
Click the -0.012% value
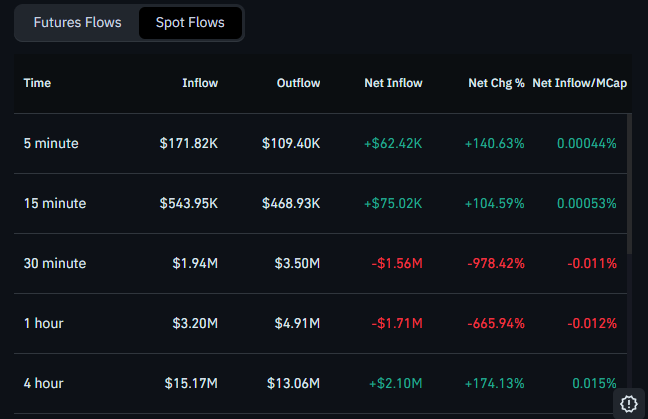click(x=592, y=323)
